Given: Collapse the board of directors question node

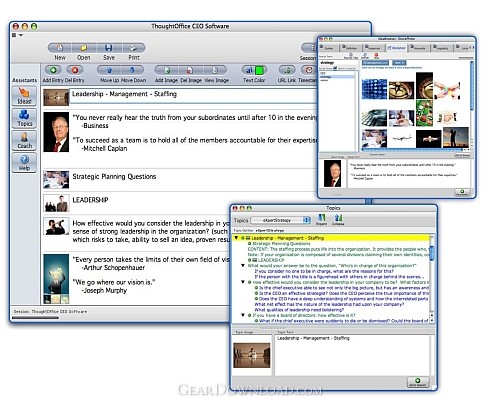Looking at the screenshot, I should tap(243, 315).
